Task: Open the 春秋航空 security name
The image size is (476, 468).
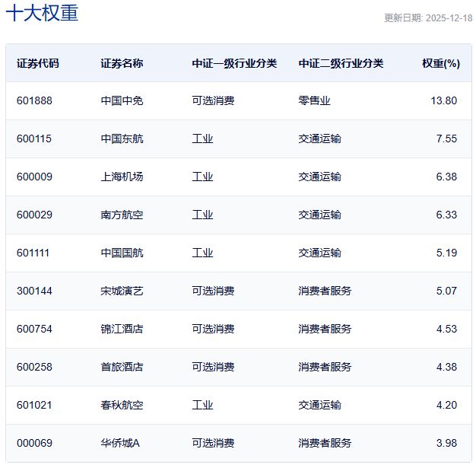Action: point(122,405)
